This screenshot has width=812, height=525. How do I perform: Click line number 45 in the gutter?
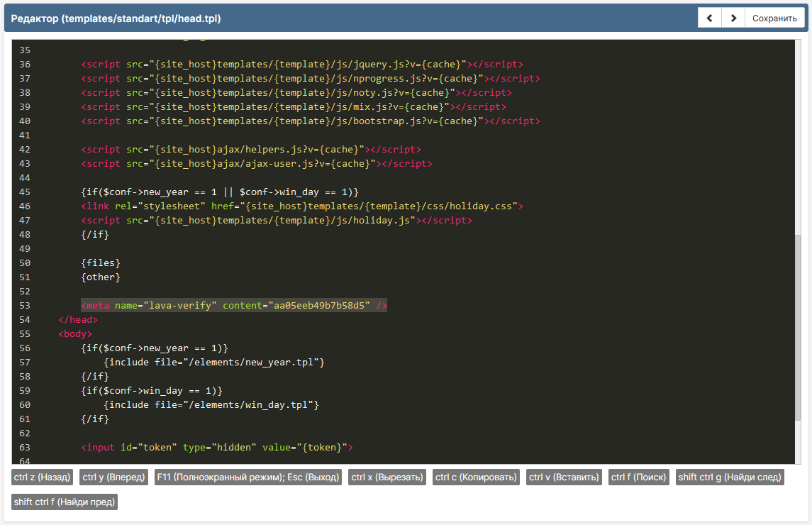point(25,192)
